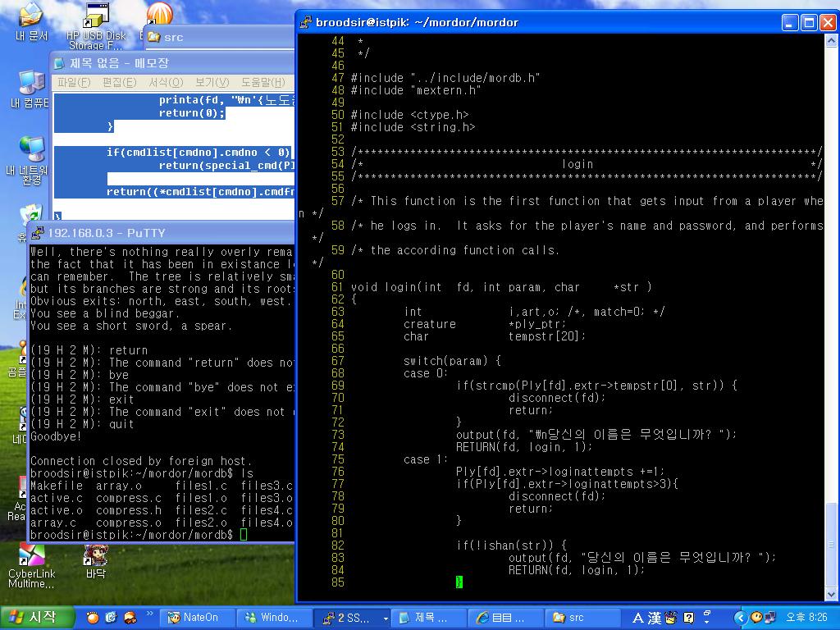Open 내 네트워크 환경 desktop icon

31,152
